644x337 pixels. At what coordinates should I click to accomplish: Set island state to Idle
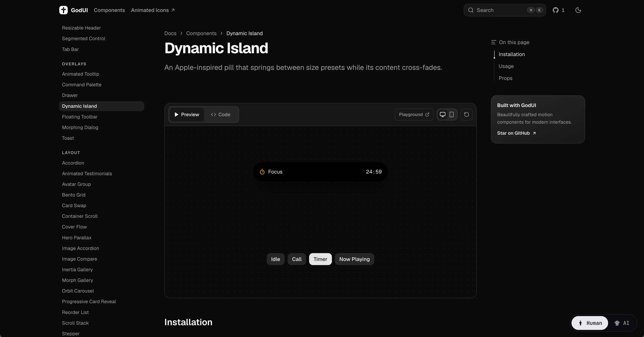coord(275,259)
